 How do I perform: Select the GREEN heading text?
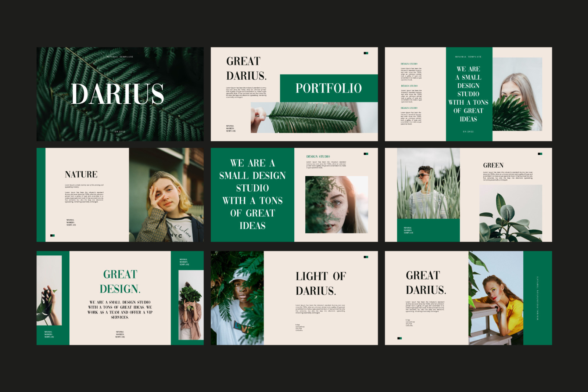[x=493, y=165]
